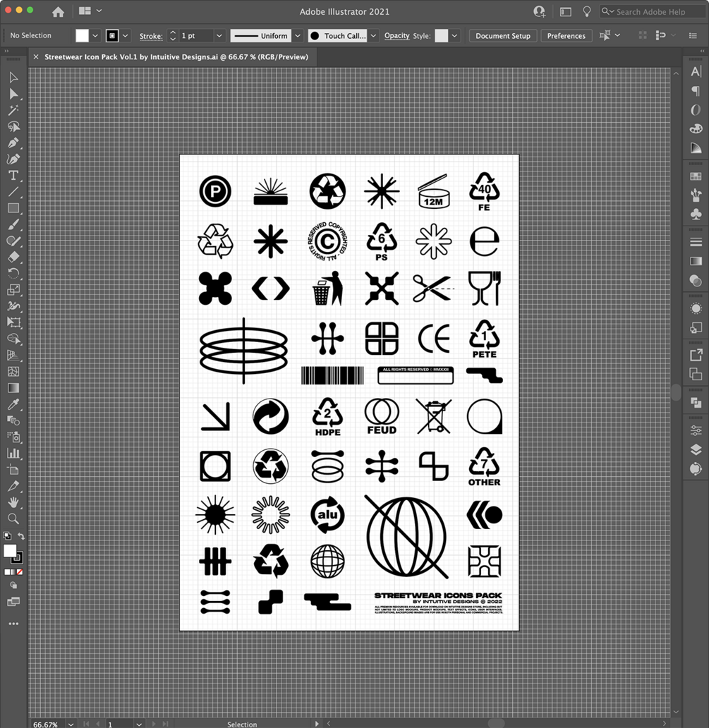The height and width of the screenshot is (728, 709).
Task: Open the stroke weight dropdown
Action: (219, 35)
